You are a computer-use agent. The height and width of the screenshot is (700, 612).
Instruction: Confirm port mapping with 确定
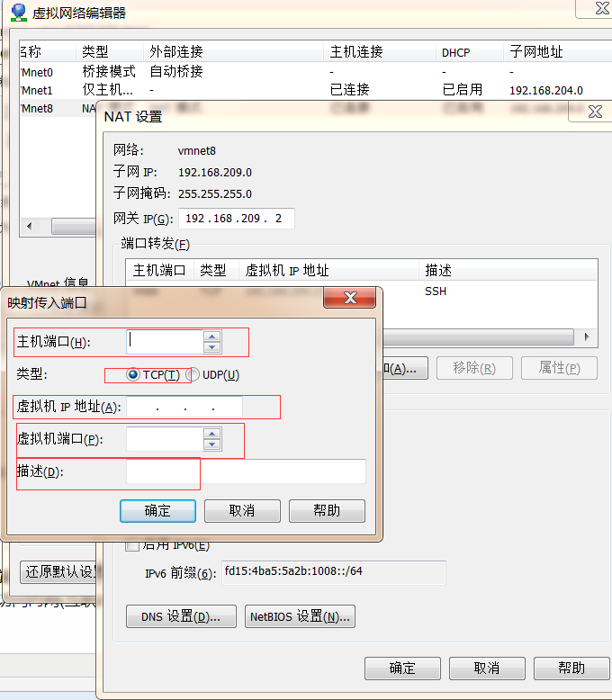tap(157, 511)
